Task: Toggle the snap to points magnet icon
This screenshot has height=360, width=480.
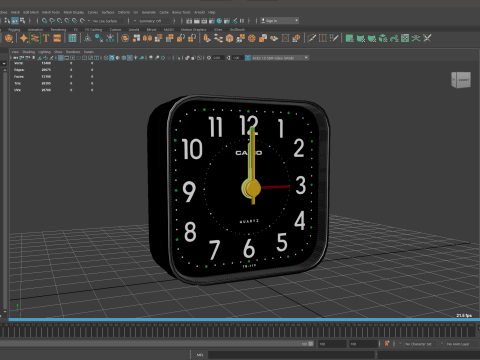Action: point(59,21)
